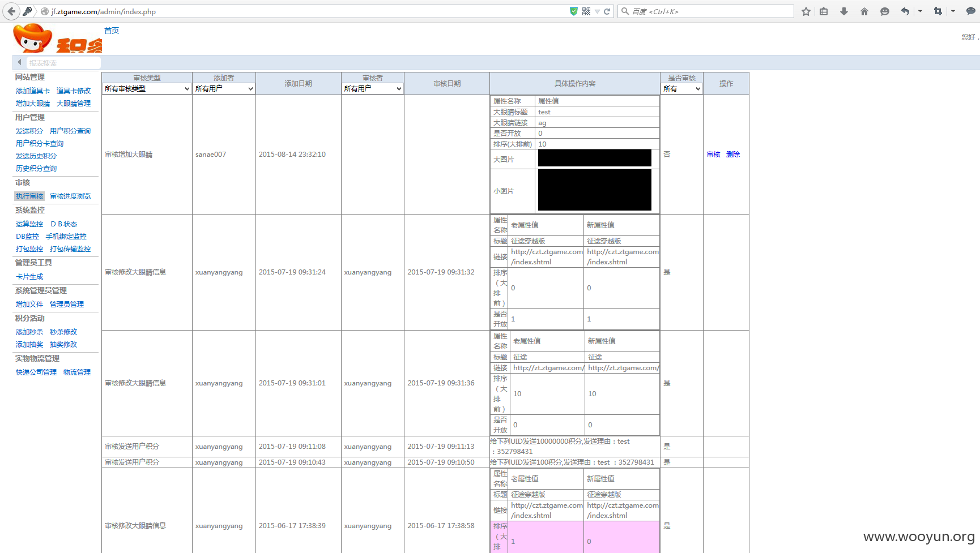The width and height of the screenshot is (980, 553).
Task: Expand the address bar history dropdown arrow
Action: point(597,11)
